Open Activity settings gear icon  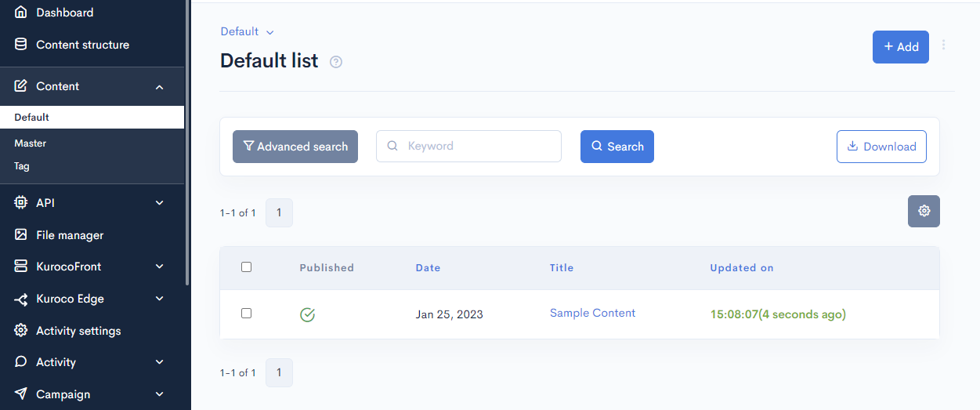click(21, 330)
